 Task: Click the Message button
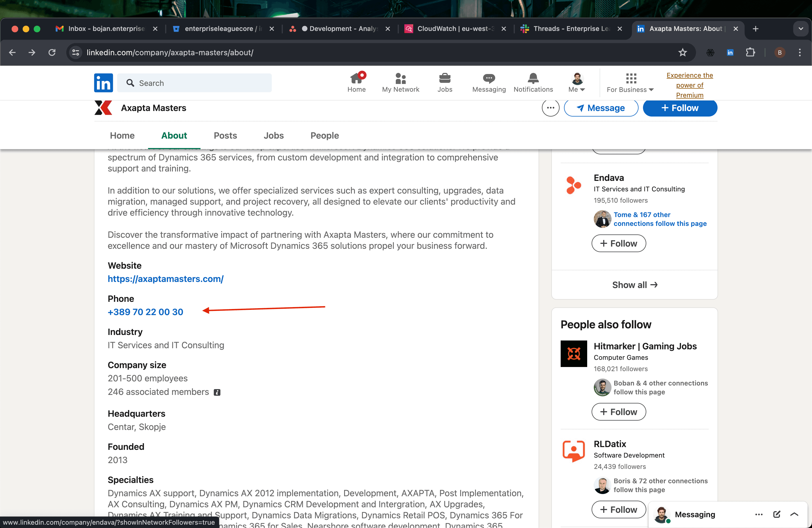[x=601, y=108]
